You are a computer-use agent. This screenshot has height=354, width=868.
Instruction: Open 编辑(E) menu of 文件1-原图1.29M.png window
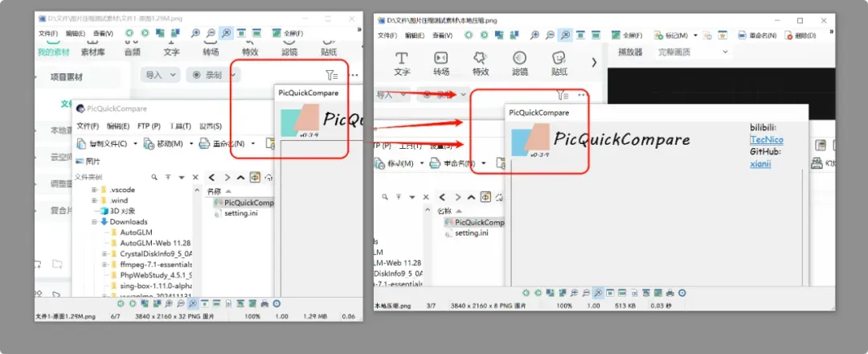(x=76, y=33)
